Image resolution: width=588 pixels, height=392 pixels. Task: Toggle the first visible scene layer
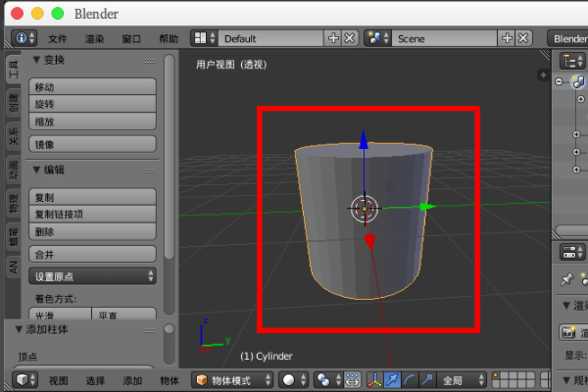tap(496, 375)
